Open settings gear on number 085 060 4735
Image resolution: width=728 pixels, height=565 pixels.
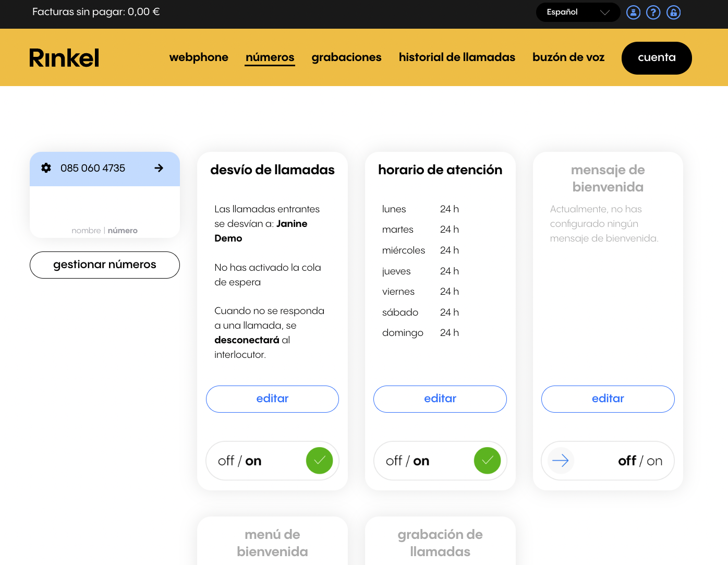click(46, 168)
